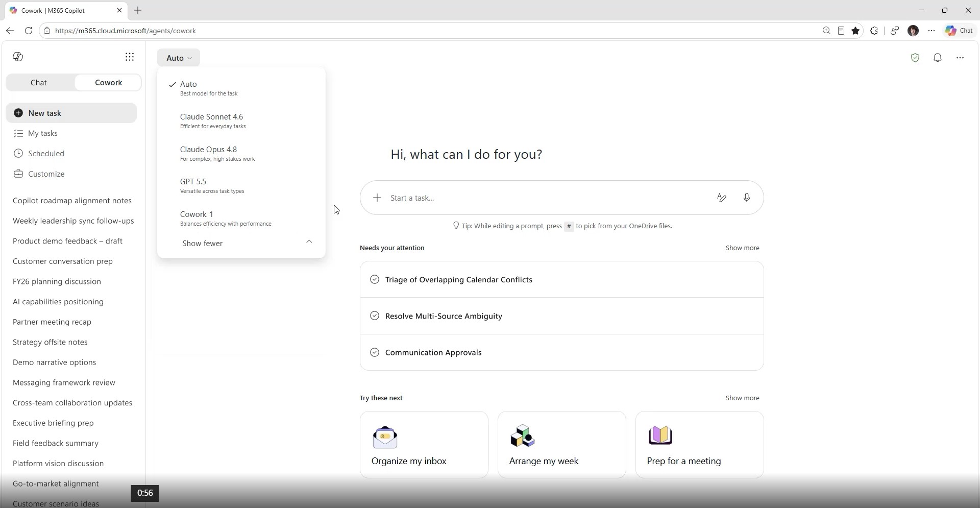Open Strategy offsite notes
Image resolution: width=980 pixels, height=508 pixels.
pyautogui.click(x=50, y=342)
